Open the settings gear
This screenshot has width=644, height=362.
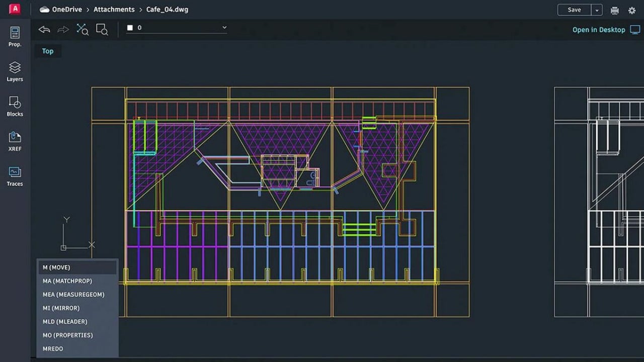[632, 10]
